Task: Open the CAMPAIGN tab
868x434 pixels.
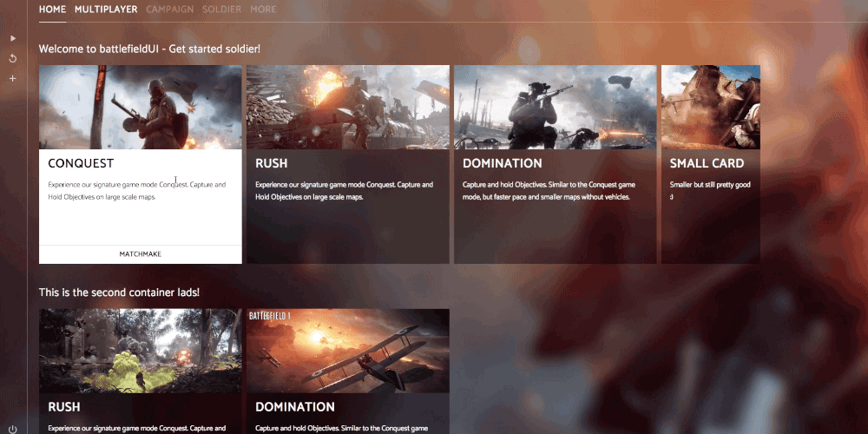Action: tap(170, 10)
